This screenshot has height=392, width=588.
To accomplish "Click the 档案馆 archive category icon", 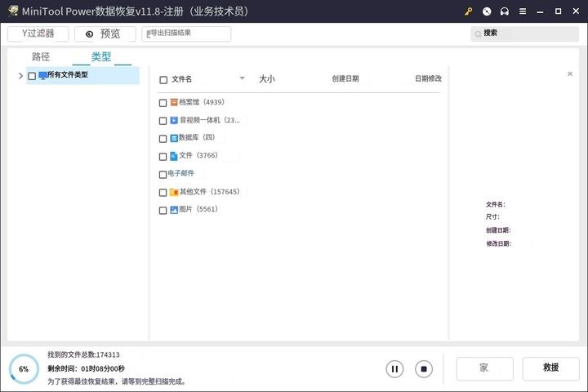I will coord(174,103).
